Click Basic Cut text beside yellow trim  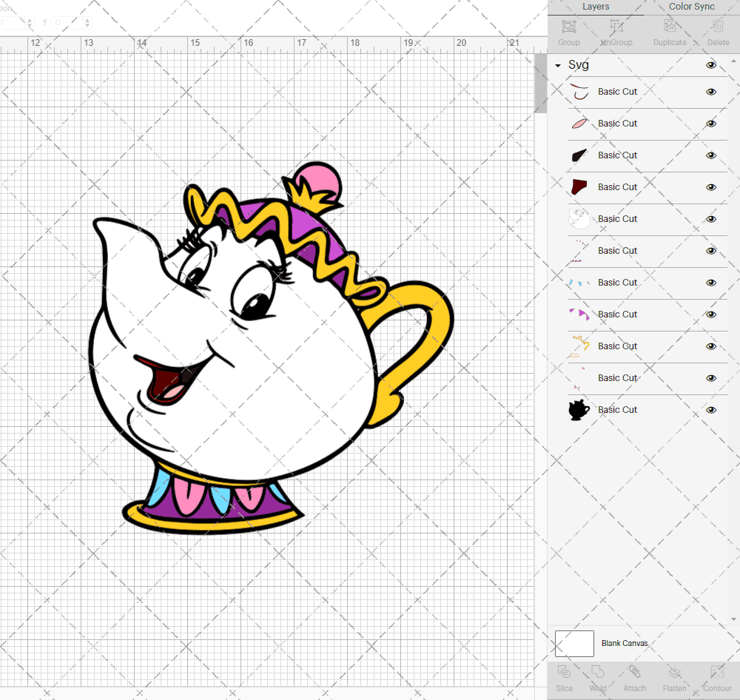point(617,346)
